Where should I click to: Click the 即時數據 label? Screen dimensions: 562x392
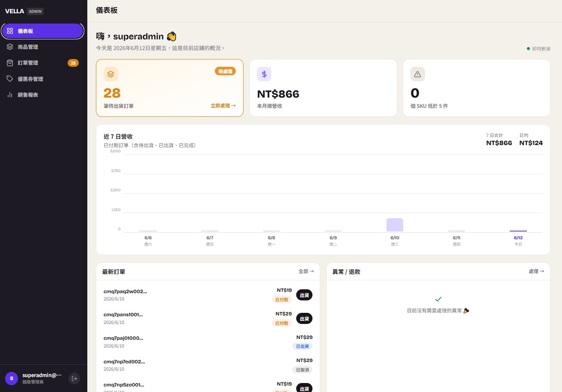click(x=541, y=49)
